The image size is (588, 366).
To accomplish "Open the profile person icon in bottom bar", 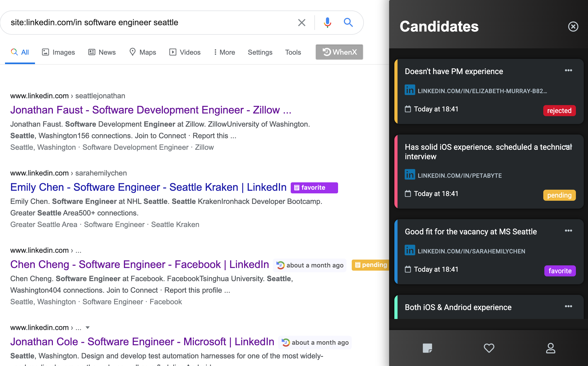I will [x=550, y=348].
